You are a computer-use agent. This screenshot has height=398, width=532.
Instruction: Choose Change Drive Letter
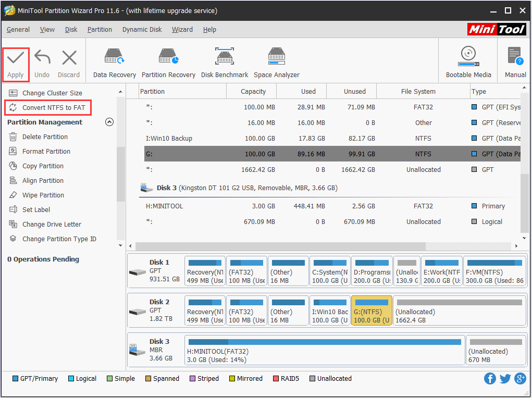[x=52, y=224]
